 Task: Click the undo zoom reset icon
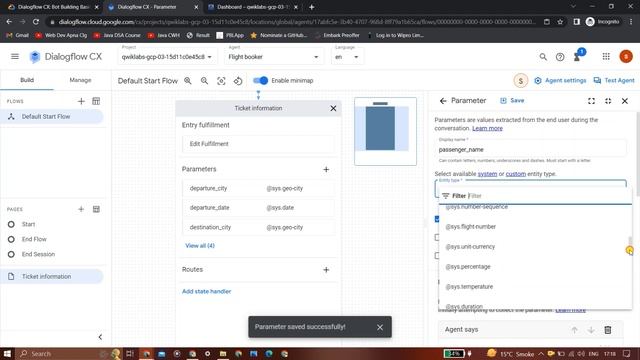238,81
